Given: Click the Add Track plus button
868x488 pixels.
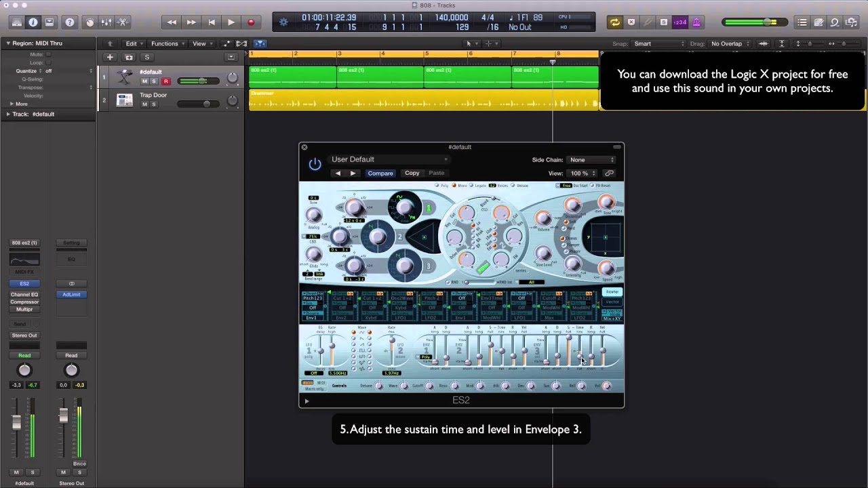Looking at the screenshot, I should (x=110, y=58).
